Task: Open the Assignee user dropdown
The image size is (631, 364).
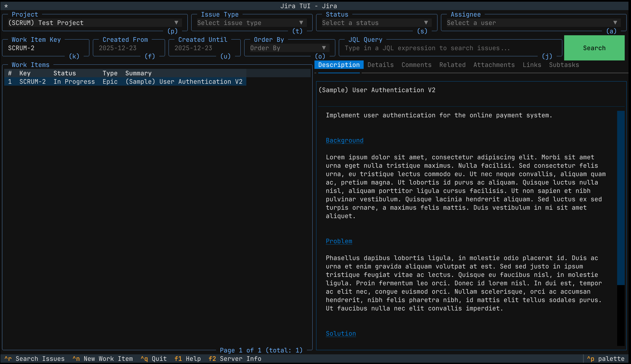Action: (x=534, y=23)
